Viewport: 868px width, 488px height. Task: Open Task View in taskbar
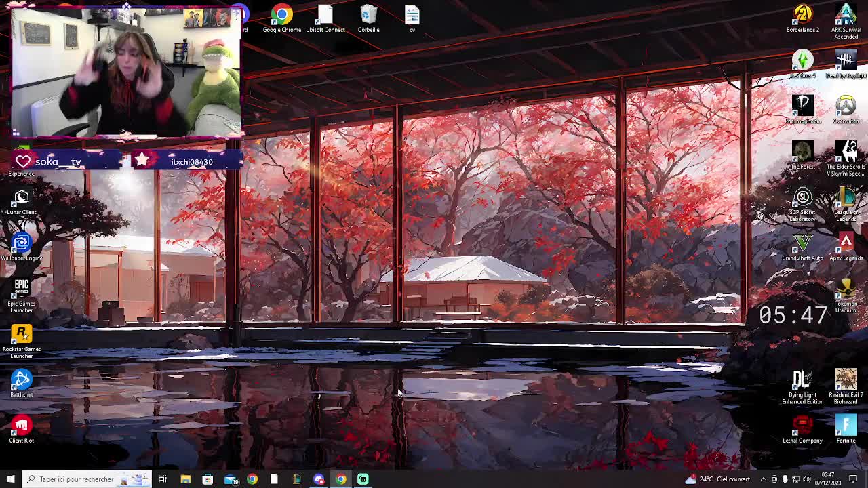[x=163, y=479]
